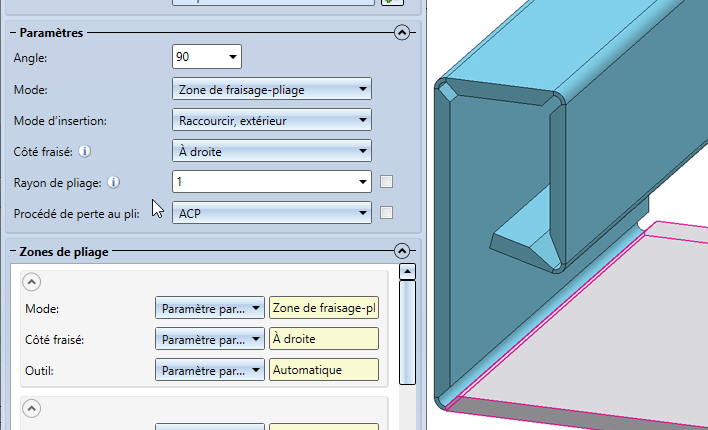708x430 pixels.
Task: Open Mode d'insertion dropdown
Action: tap(272, 120)
